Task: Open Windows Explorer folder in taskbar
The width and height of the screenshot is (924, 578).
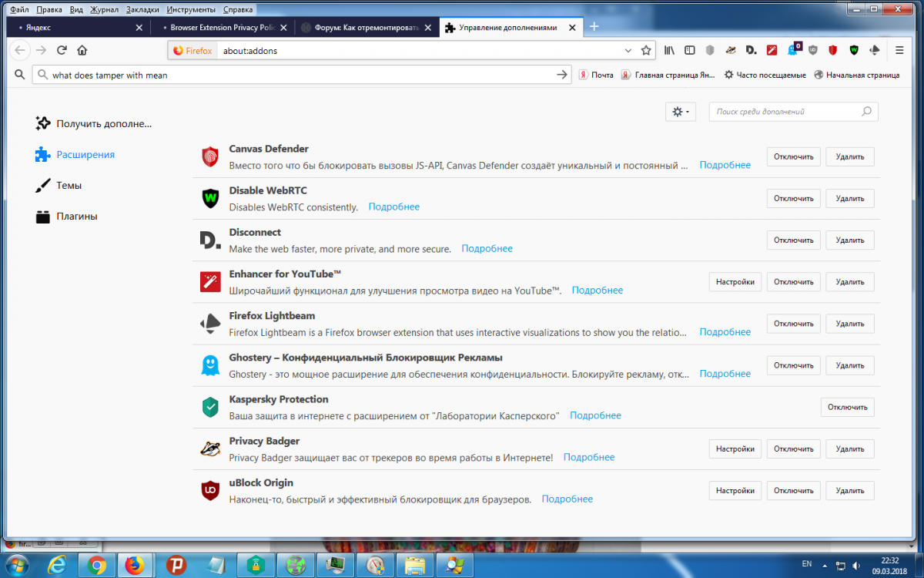Action: [x=415, y=565]
